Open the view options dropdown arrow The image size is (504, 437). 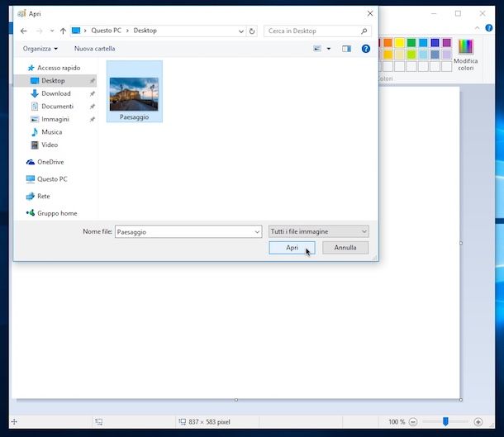[328, 49]
